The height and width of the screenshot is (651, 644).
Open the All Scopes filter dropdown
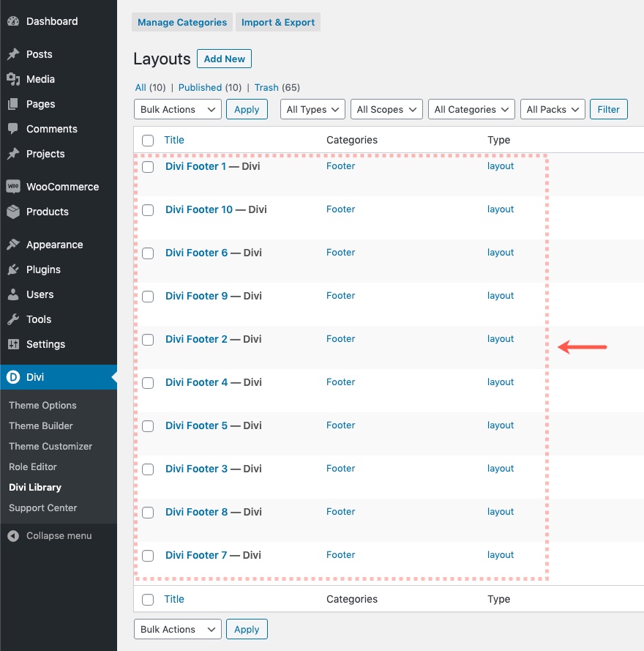click(386, 109)
